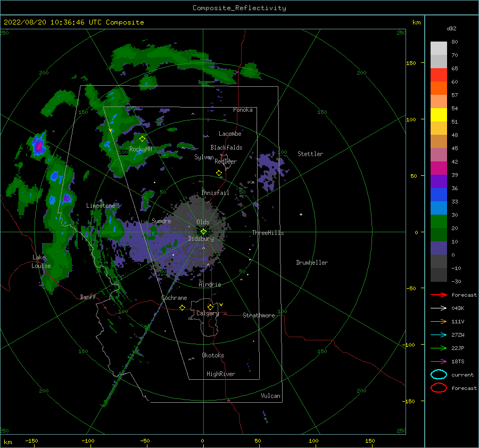Click the Drumheller map label
Screen dimensions: 479x448
pos(312,263)
